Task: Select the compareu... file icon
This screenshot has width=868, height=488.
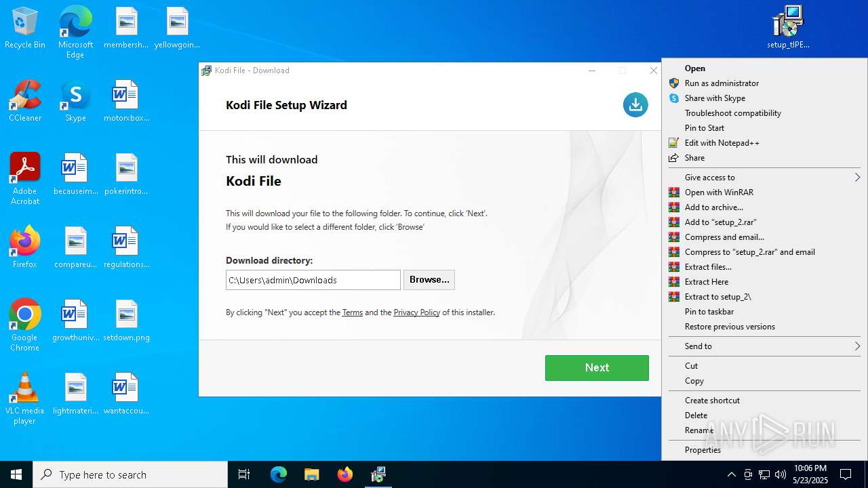Action: click(75, 247)
